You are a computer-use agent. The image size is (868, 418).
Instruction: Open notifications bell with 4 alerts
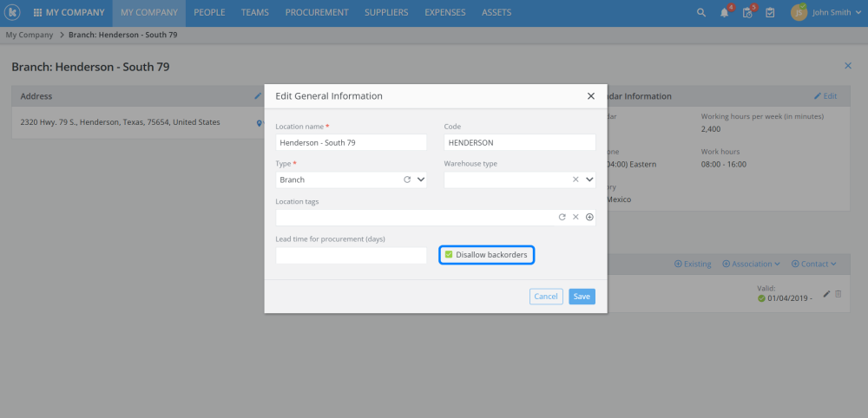(x=724, y=13)
